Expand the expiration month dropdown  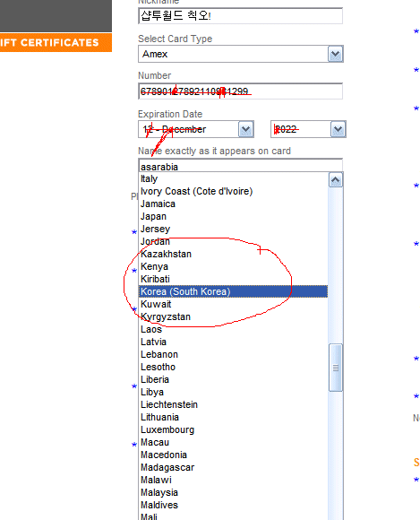(x=245, y=129)
